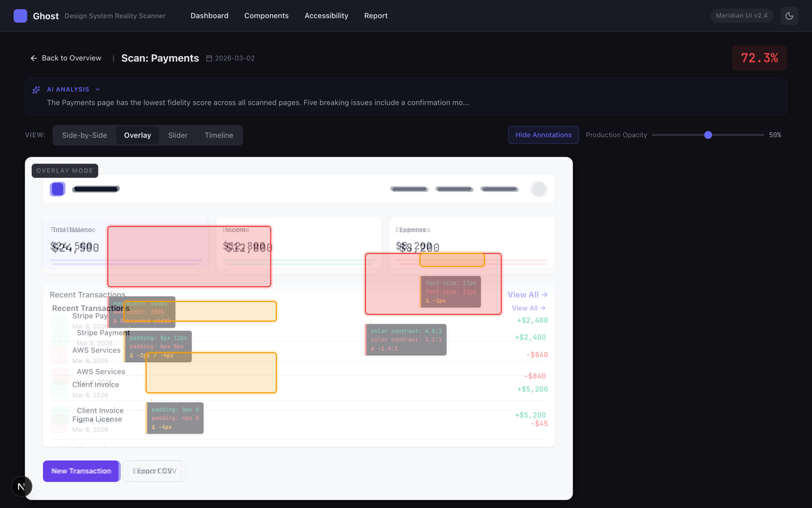The width and height of the screenshot is (812, 508).
Task: Click the purple app logo in overlay preview
Action: point(57,189)
